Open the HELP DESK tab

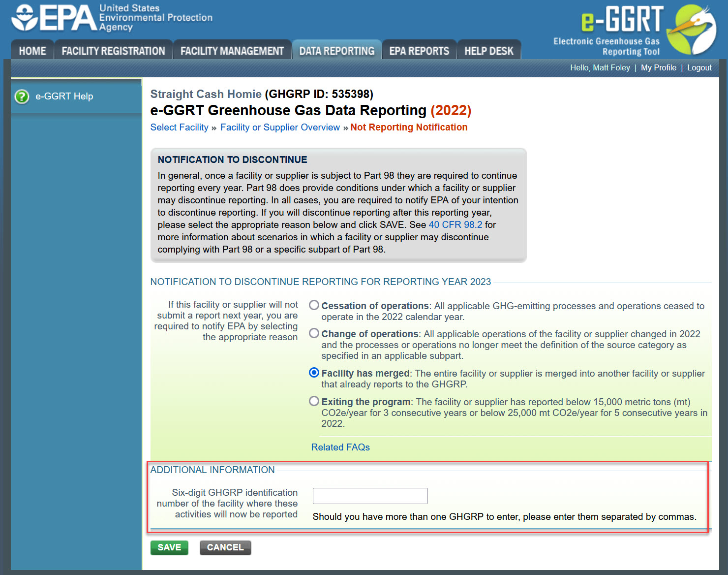489,51
